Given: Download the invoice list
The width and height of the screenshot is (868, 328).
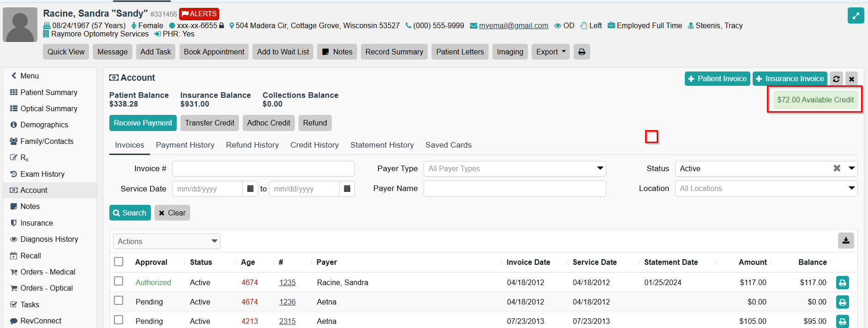Looking at the screenshot, I should [x=846, y=241].
